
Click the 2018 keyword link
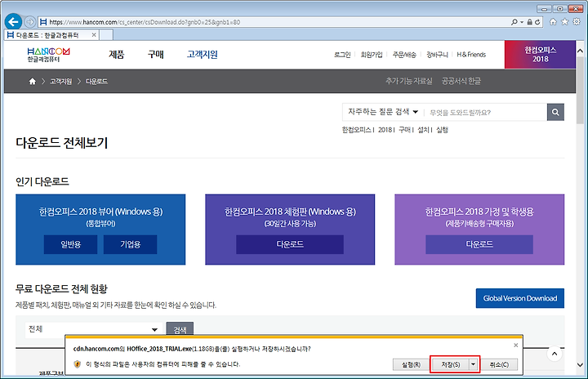coord(385,130)
